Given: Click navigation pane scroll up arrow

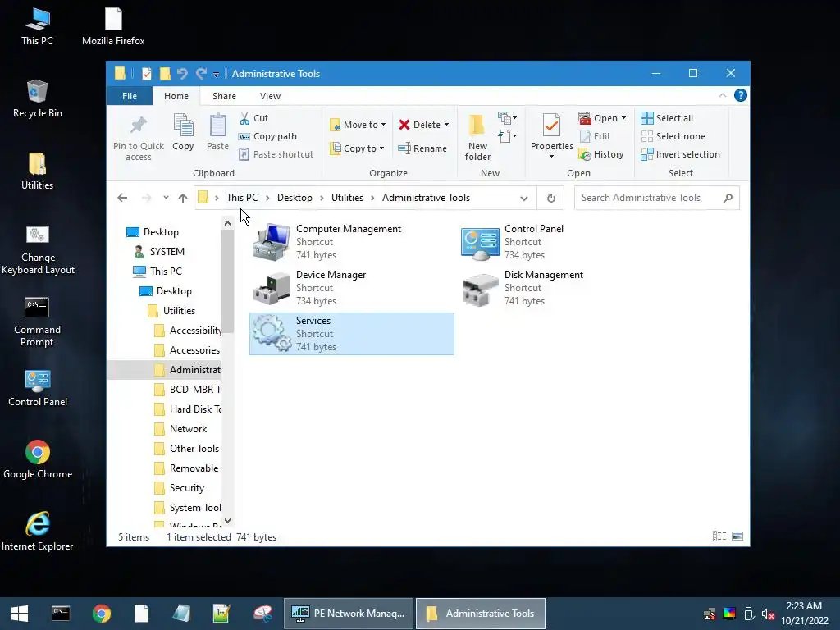Looking at the screenshot, I should (228, 223).
